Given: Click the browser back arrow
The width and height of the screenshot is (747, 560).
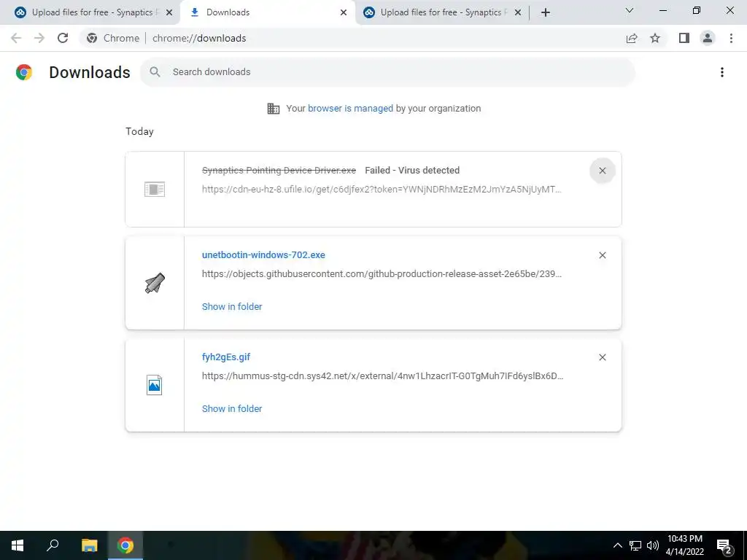Looking at the screenshot, I should coord(16,38).
